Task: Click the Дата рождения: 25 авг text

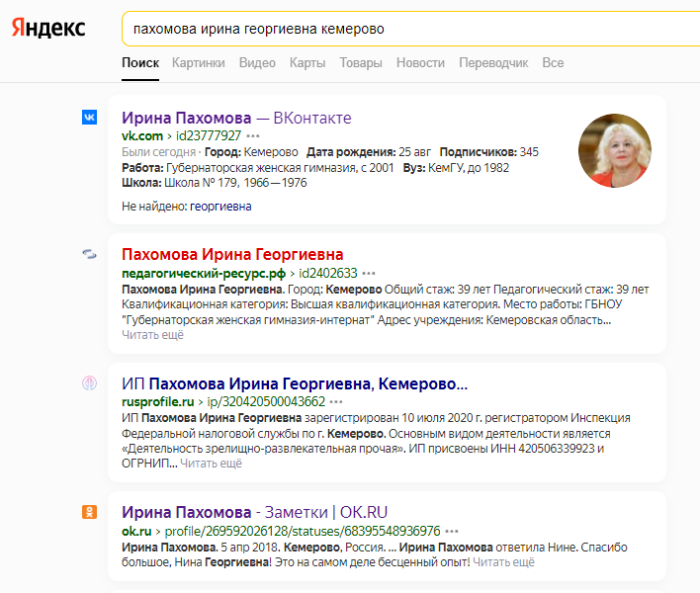Action: tap(369, 152)
